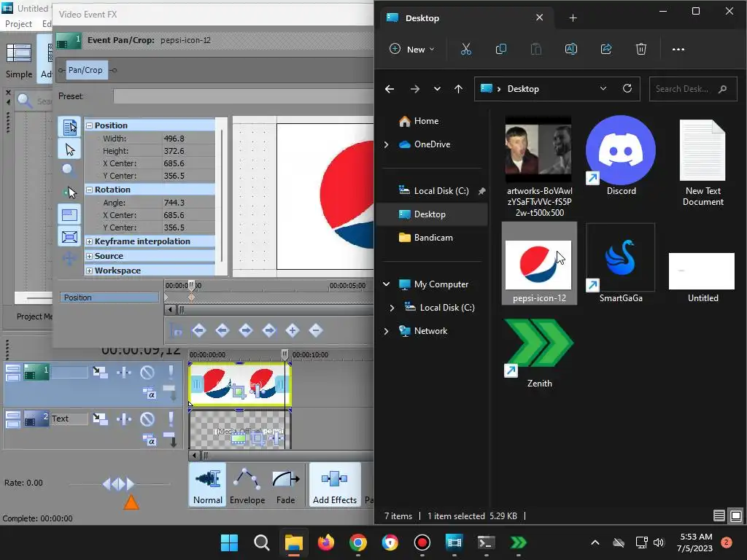Screen dimensions: 747x560
Task: Click the playback Rate slider
Action: (x=119, y=484)
